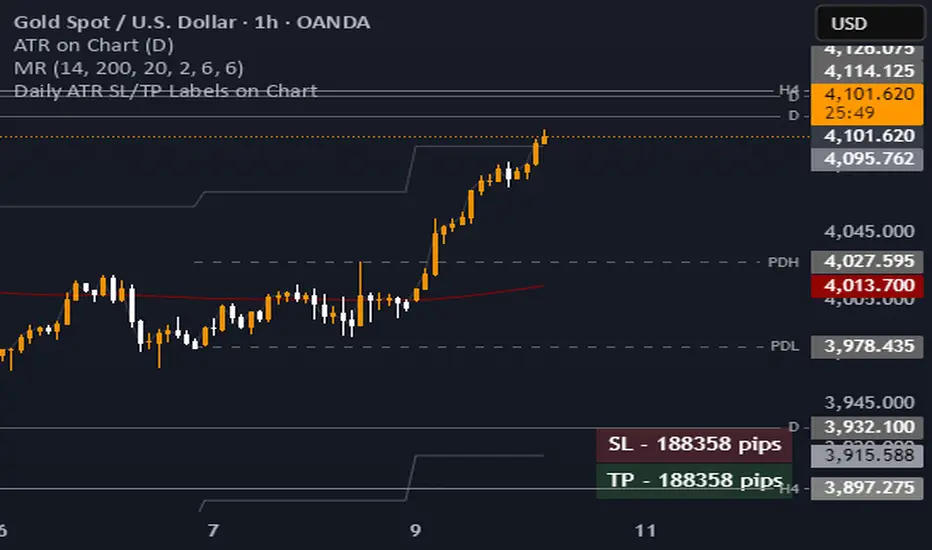
Task: Click the 4,045.000 price scale label
Action: 868,232
